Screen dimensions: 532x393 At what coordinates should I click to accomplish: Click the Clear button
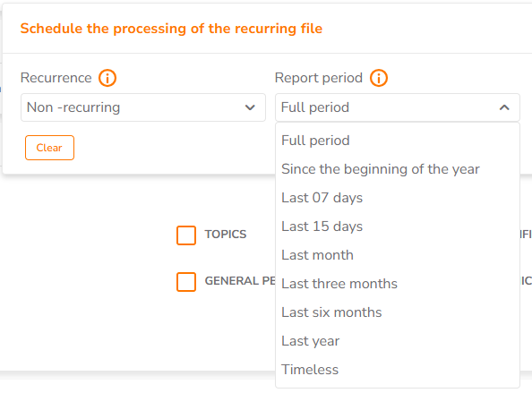click(49, 148)
